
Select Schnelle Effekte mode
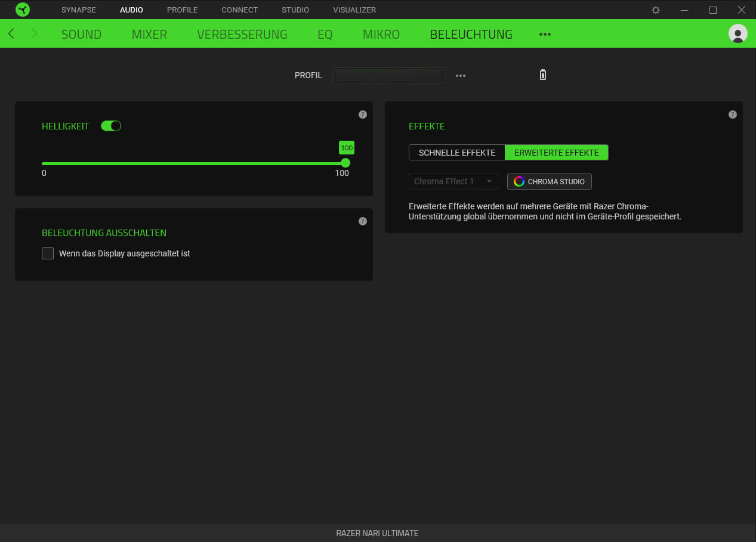(457, 153)
